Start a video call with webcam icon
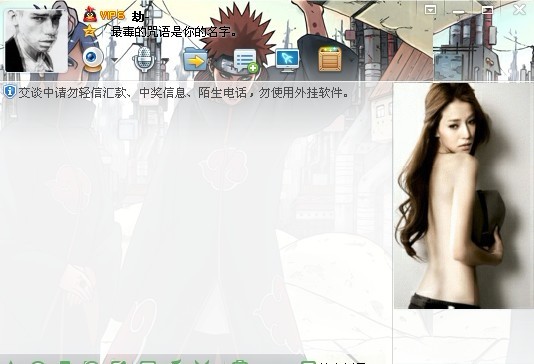Viewport: 534px width, 364px height. tap(92, 59)
